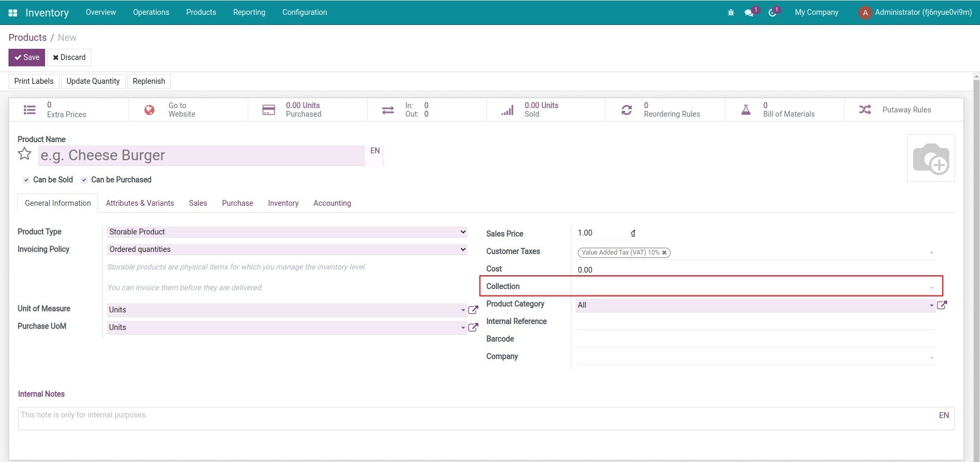Click the Update Quantity button

pyautogui.click(x=93, y=81)
